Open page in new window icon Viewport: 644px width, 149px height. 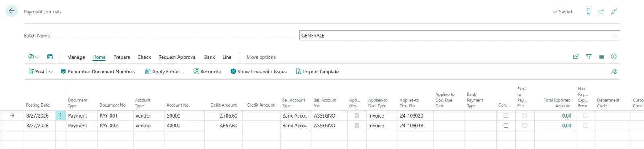[x=601, y=12]
